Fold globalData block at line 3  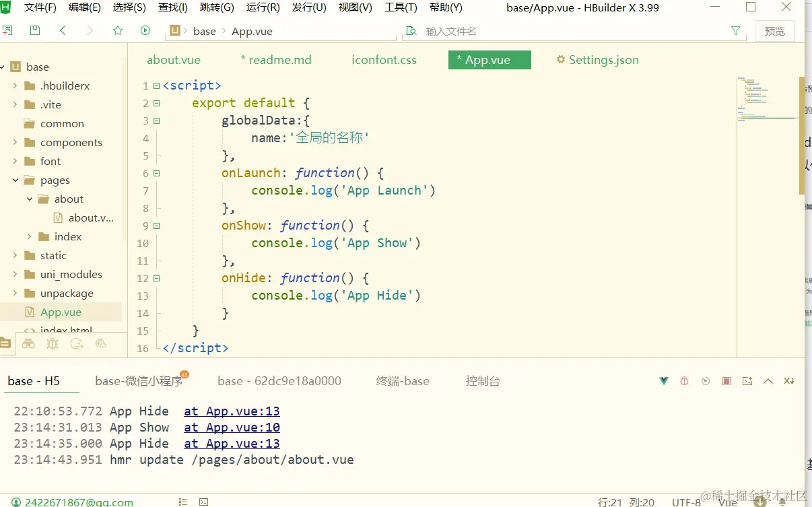(x=156, y=121)
